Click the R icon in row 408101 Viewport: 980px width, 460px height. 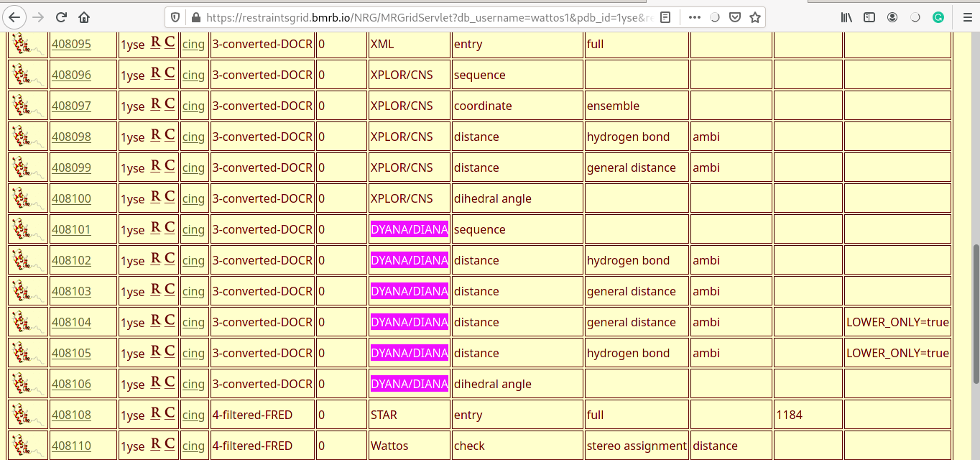click(x=155, y=228)
